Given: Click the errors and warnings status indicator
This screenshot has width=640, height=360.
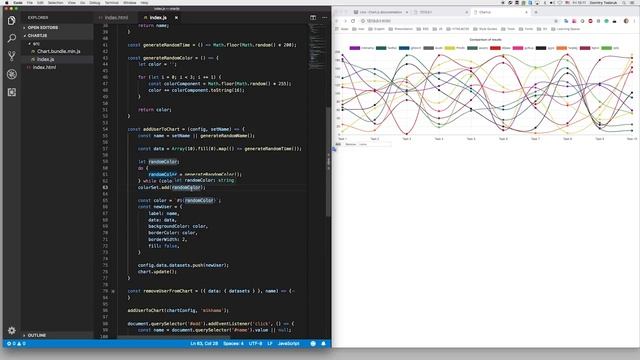Looking at the screenshot, I should 16,344.
